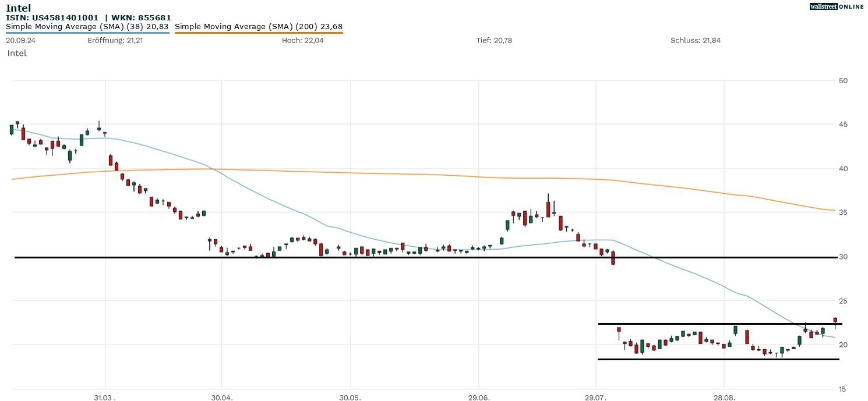Viewport: 868px width, 401px height.
Task: Click the short black line near 18
Action: click(718, 359)
